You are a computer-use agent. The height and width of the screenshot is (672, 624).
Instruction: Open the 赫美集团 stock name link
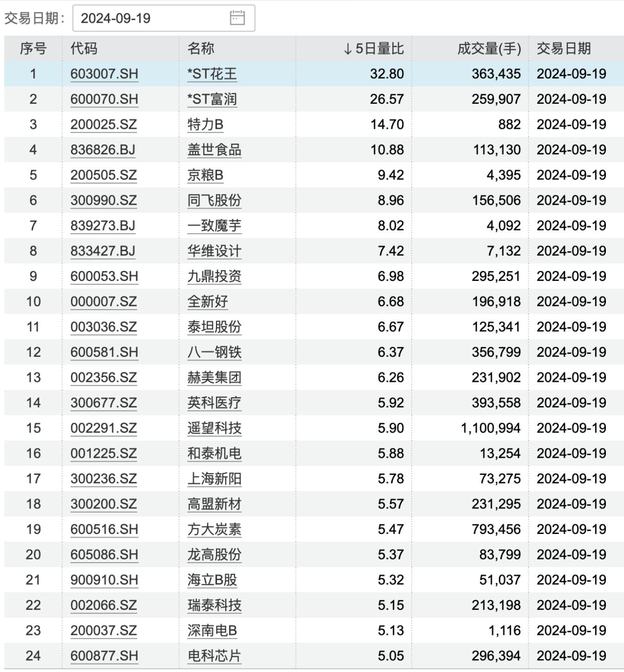tap(214, 377)
